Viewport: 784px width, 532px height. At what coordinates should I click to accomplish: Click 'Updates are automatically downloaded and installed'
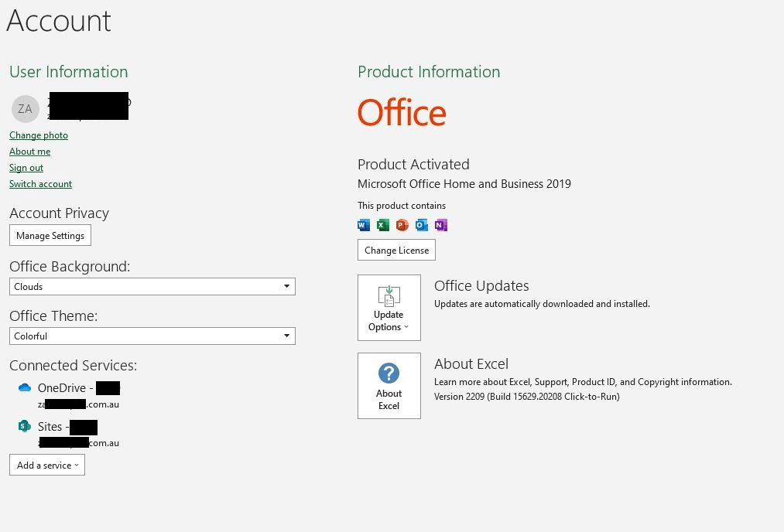(x=542, y=304)
